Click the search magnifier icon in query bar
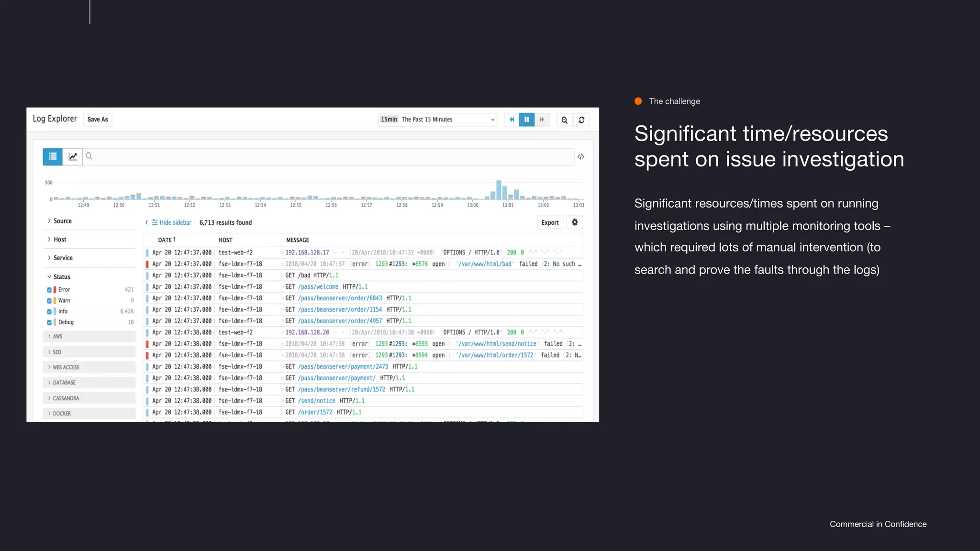The width and height of the screenshot is (980, 551). pyautogui.click(x=89, y=156)
